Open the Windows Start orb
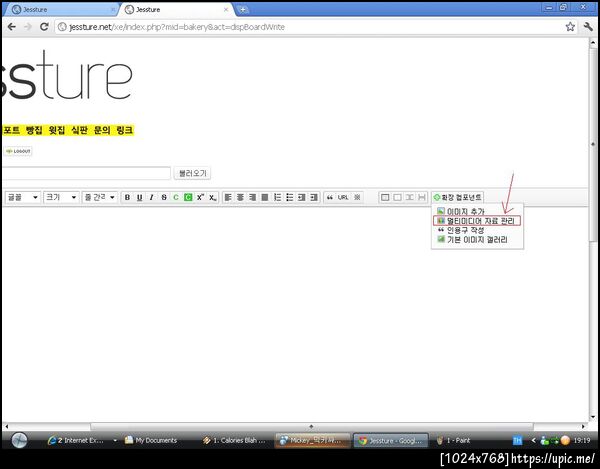Viewport: 600px width, 469px height. [19, 440]
